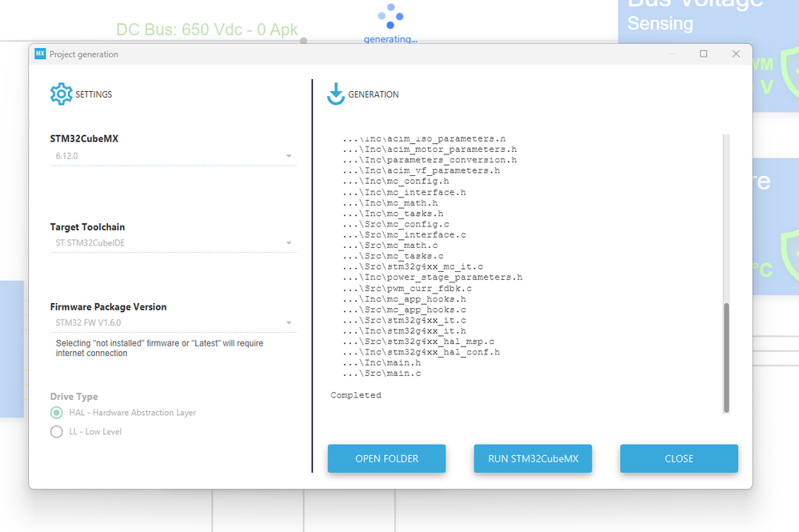Click the MX app icon in title bar
The width and height of the screenshot is (799, 532).
[x=40, y=54]
